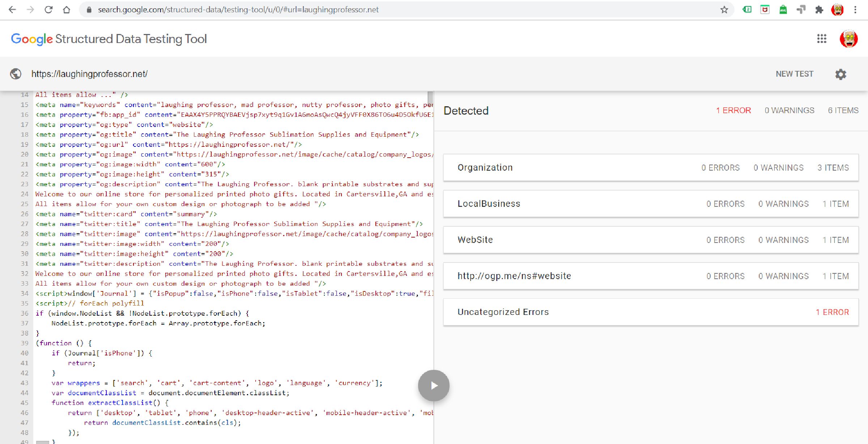This screenshot has height=444, width=868.
Task: Click code line 17 og:type meta tag
Action: coord(124,125)
